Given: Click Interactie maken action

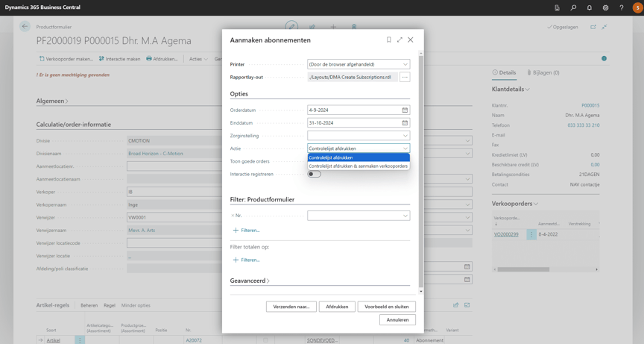Looking at the screenshot, I should click(119, 59).
